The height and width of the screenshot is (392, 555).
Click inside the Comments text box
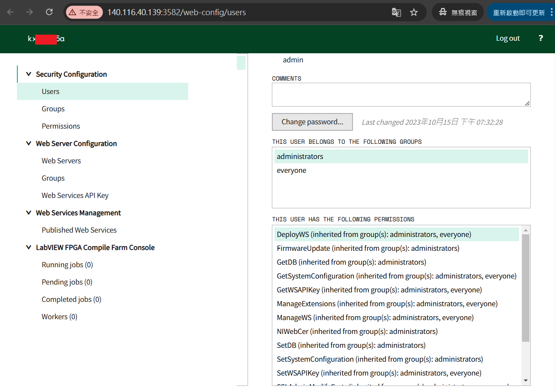point(401,94)
